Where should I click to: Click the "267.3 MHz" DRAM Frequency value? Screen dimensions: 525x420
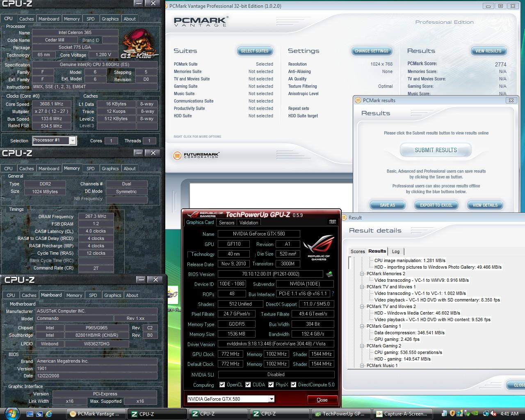[x=96, y=216]
